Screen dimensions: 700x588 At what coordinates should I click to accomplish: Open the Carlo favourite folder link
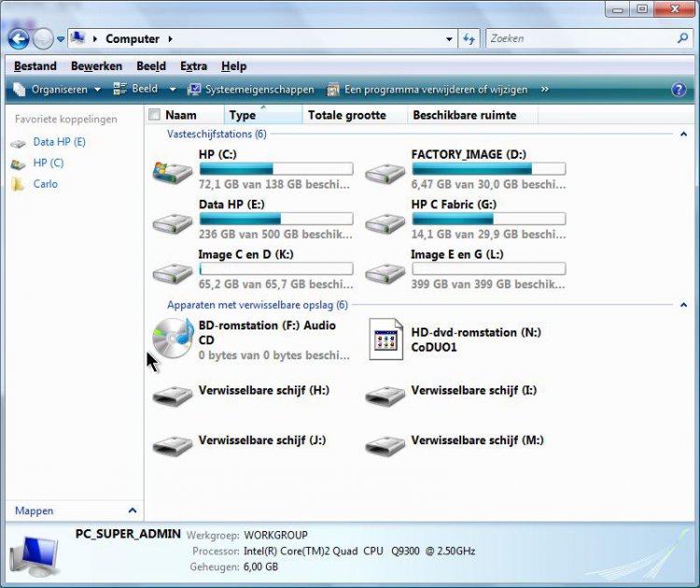click(46, 184)
